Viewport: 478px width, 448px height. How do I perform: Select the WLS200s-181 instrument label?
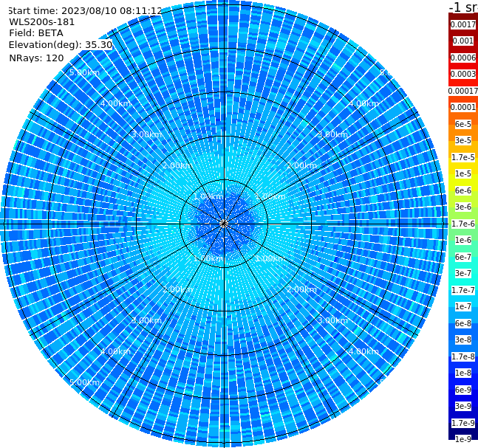(42, 22)
